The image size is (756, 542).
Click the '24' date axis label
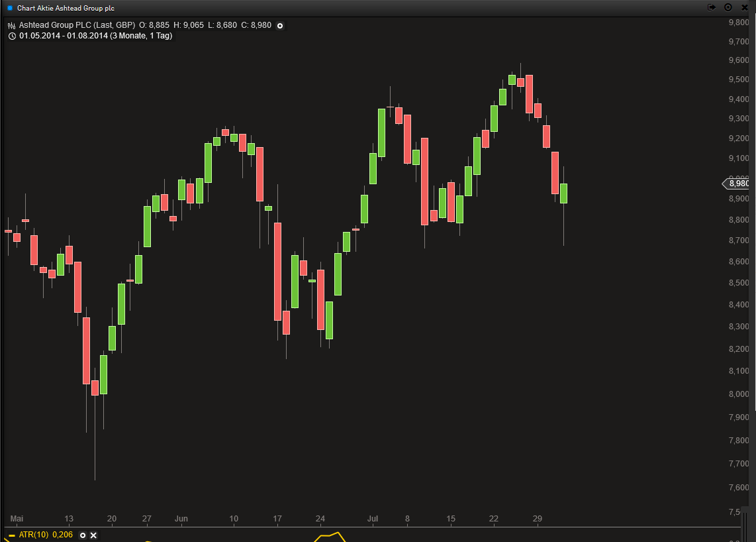320,519
